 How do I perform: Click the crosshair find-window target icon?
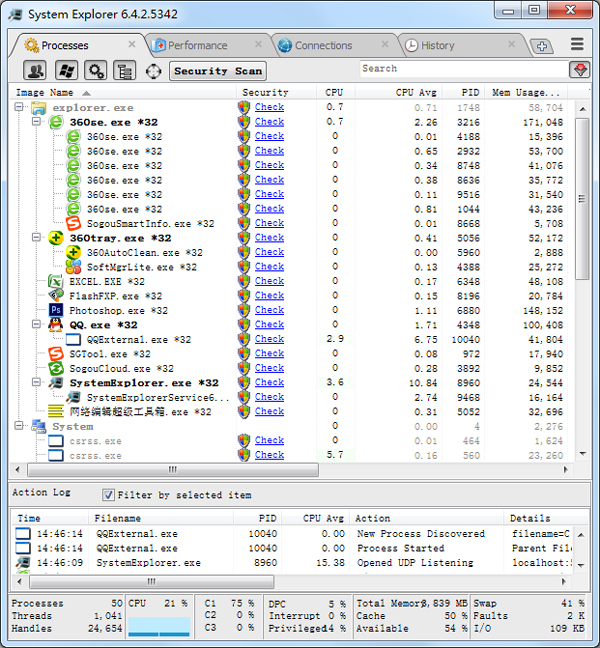pyautogui.click(x=153, y=71)
